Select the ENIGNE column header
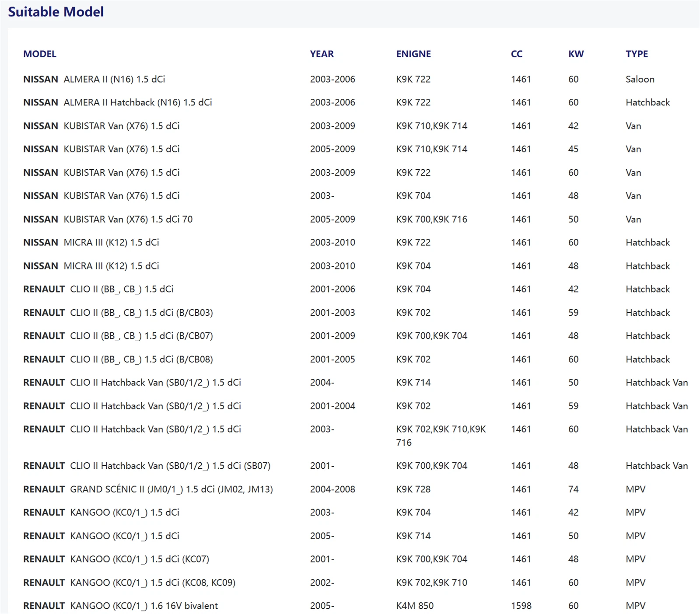Screen dimensions: 700x614 click(413, 54)
